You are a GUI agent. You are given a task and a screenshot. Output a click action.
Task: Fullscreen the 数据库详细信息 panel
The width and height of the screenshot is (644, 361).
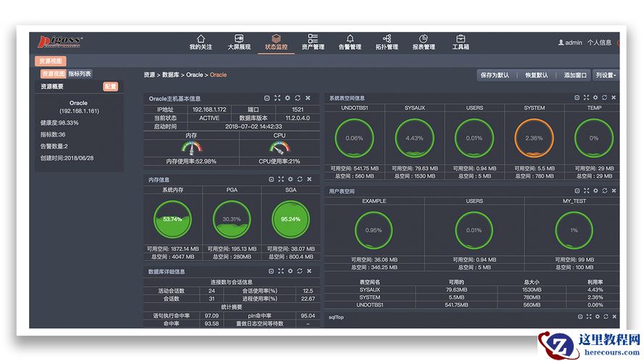tap(281, 271)
